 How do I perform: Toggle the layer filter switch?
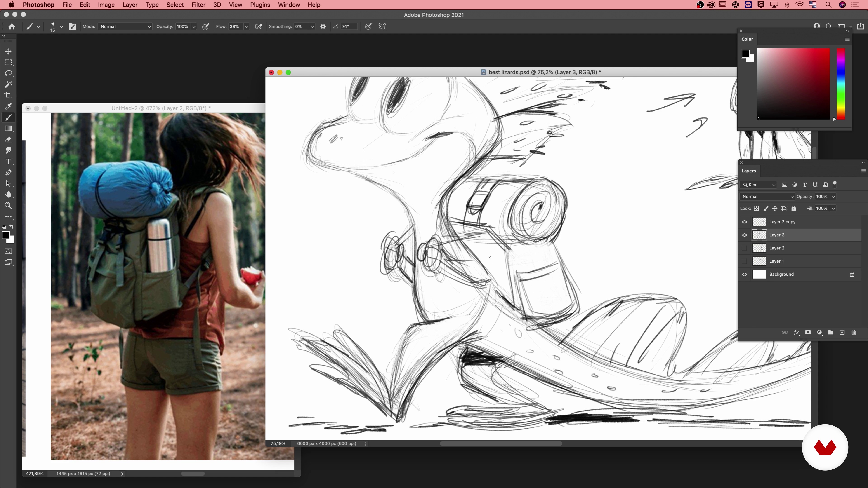tap(835, 184)
